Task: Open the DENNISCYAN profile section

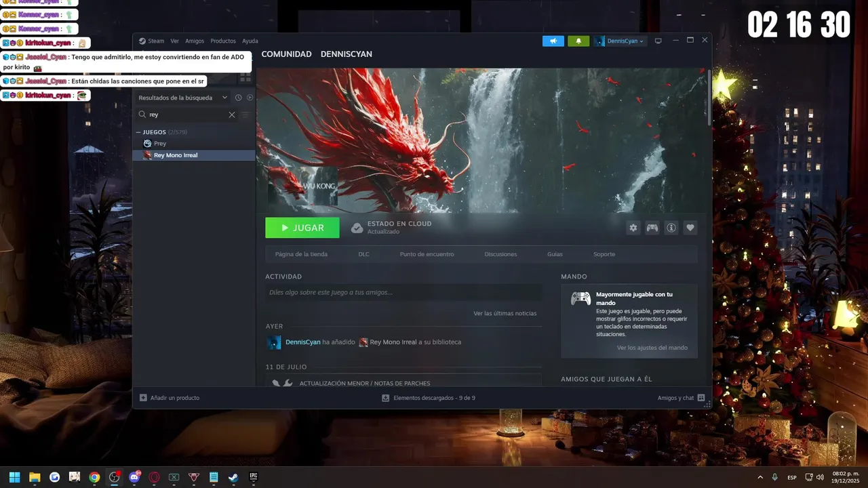Action: (346, 54)
